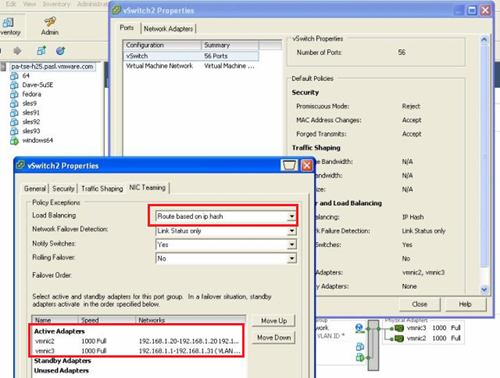
Task: Click the Networks column header in adapters list
Action: 191,320
